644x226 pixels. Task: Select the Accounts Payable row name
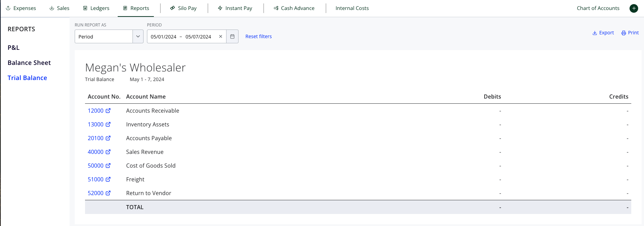click(149, 138)
